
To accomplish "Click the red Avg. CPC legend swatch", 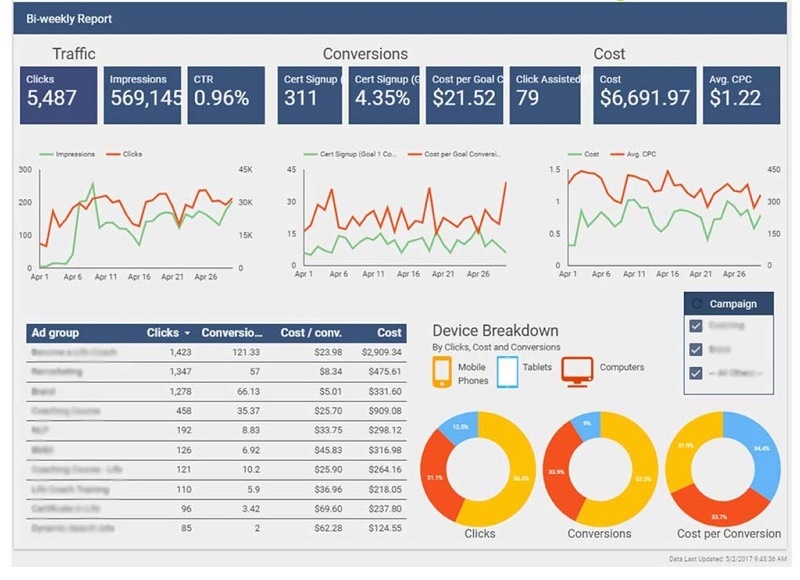I will click(x=617, y=154).
